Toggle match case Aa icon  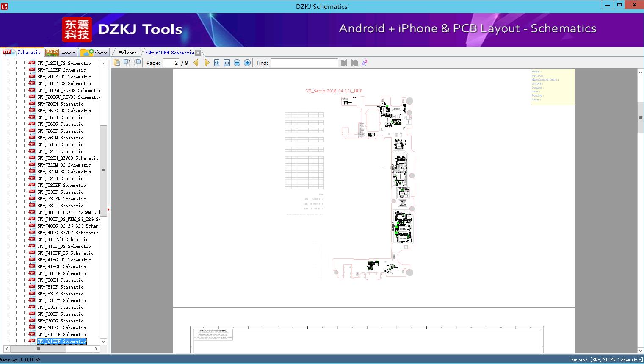(365, 63)
